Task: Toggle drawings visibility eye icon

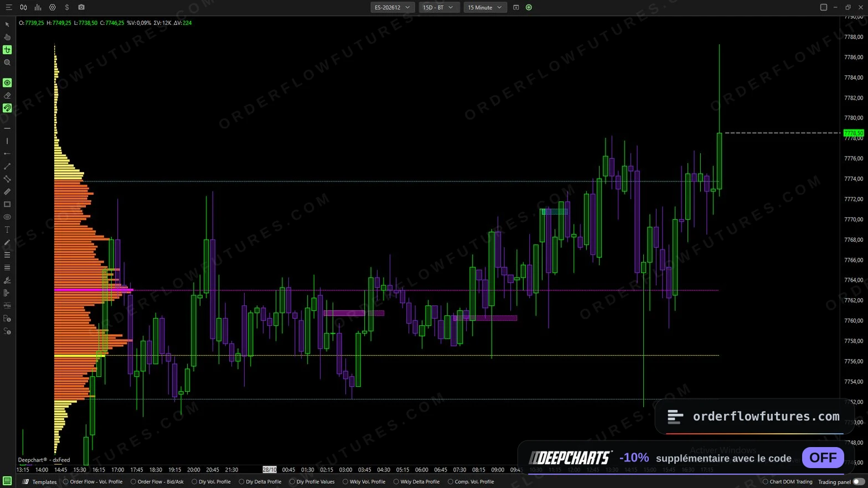Action: (7, 83)
